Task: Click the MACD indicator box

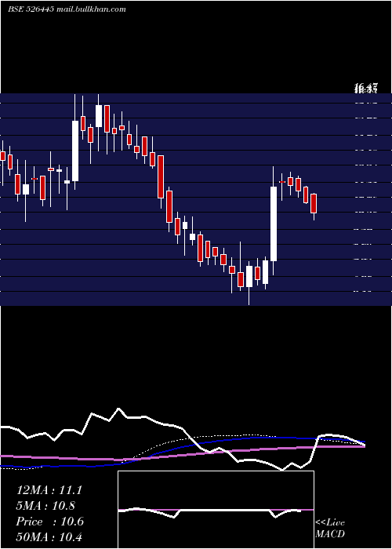Action: pyautogui.click(x=216, y=510)
